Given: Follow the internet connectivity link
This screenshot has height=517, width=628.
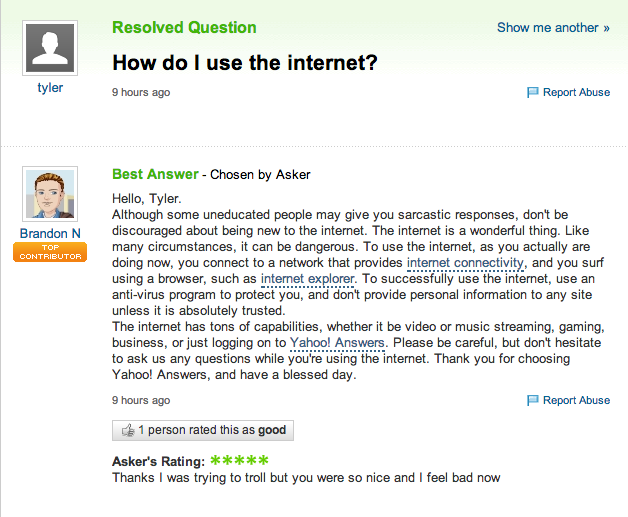Looking at the screenshot, I should click(465, 263).
